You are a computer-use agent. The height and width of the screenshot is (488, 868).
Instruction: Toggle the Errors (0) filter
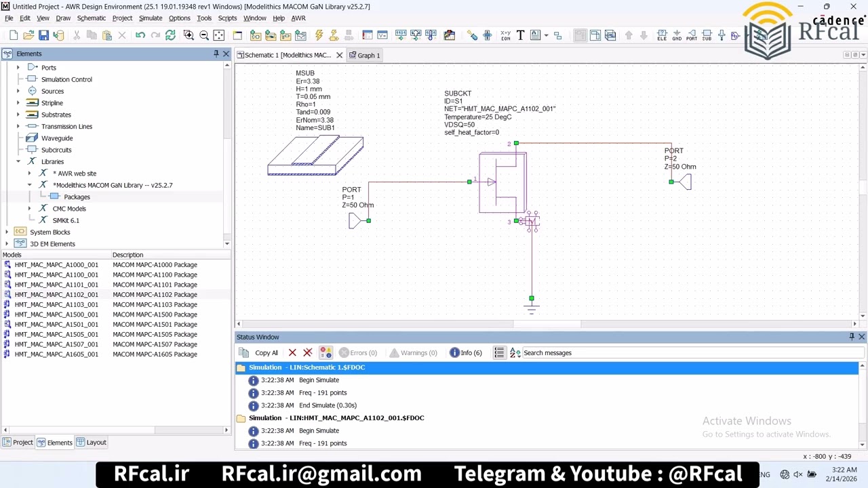358,352
